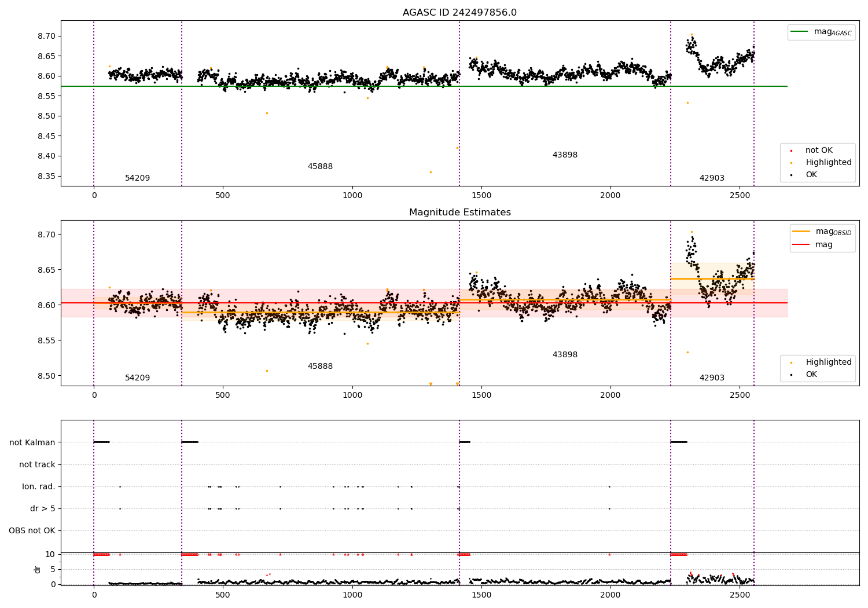This screenshot has height=608, width=868.
Task: Click 'Highlighted' in the top plot legend
Action: (828, 163)
